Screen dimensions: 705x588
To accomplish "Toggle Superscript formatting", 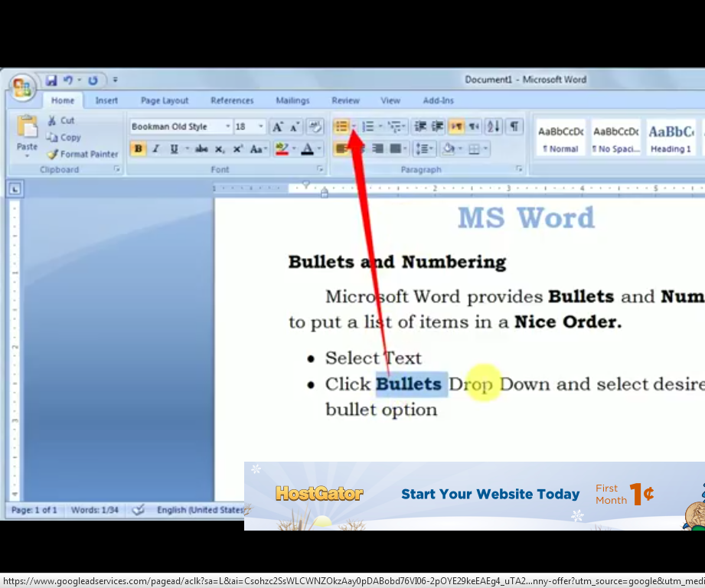I will [x=237, y=149].
